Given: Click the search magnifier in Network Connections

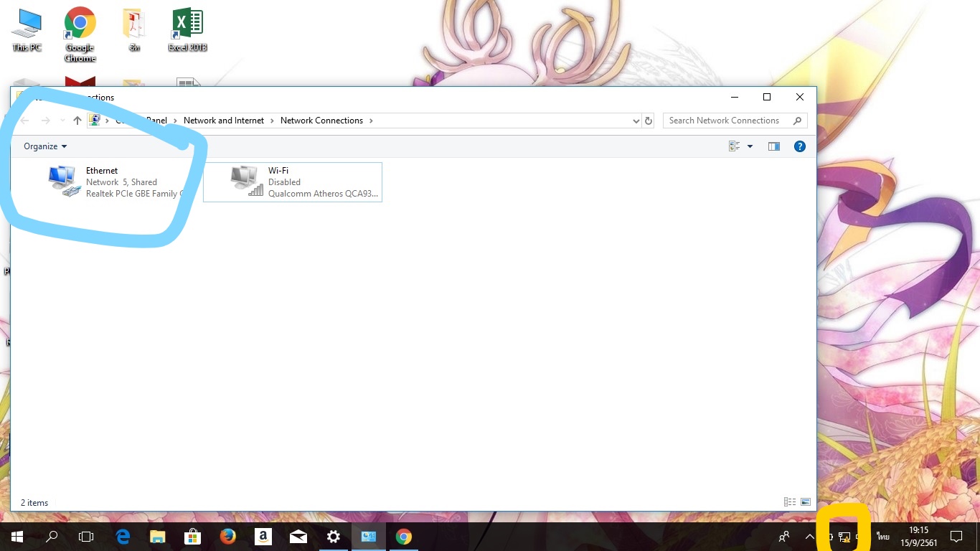Looking at the screenshot, I should click(797, 121).
